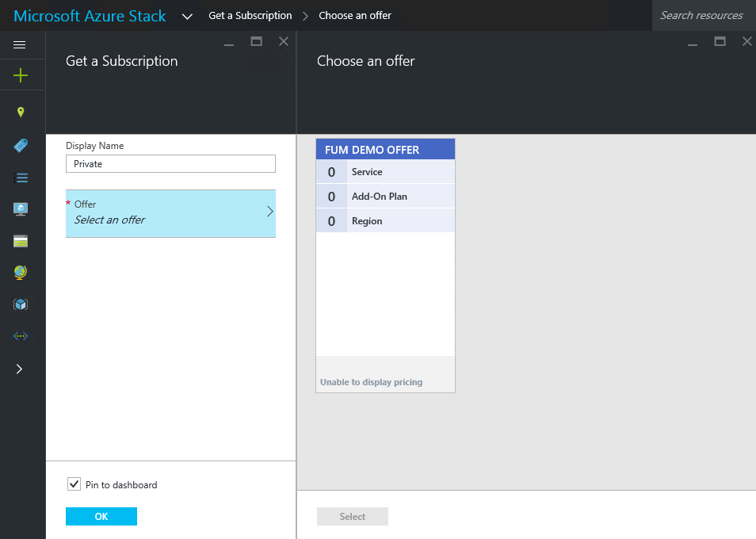Click the Select button
The image size is (756, 539).
(352, 517)
